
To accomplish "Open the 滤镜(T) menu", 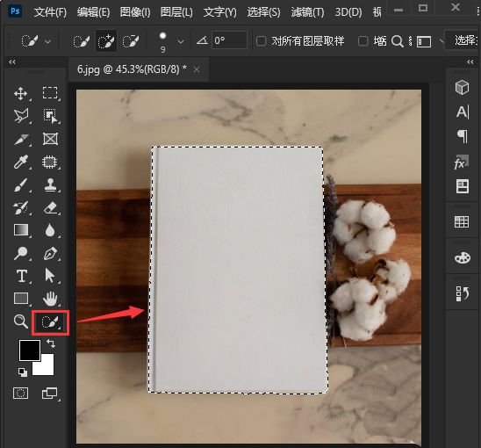I will (x=307, y=12).
